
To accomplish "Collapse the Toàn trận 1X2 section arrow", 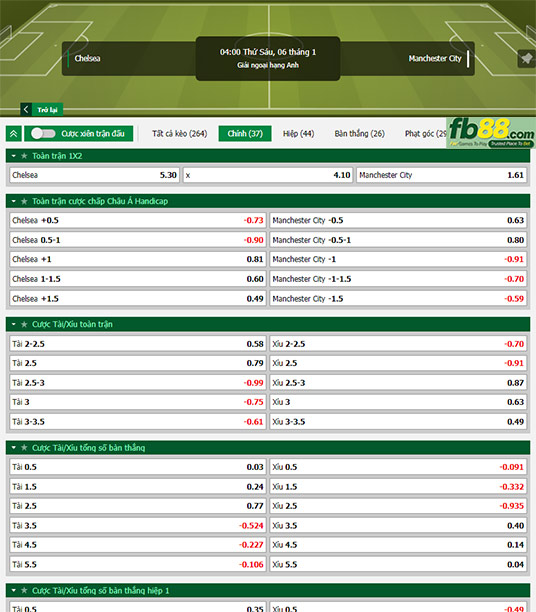I will pos(14,156).
